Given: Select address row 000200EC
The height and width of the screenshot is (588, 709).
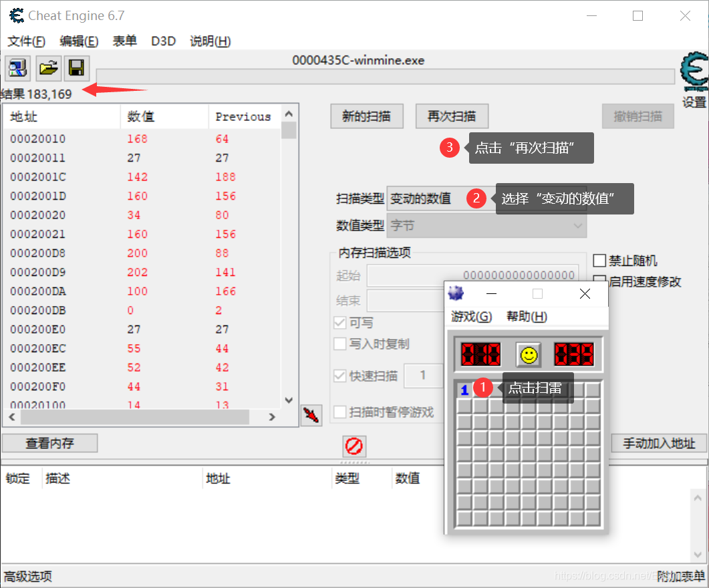Looking at the screenshot, I should tap(142, 349).
